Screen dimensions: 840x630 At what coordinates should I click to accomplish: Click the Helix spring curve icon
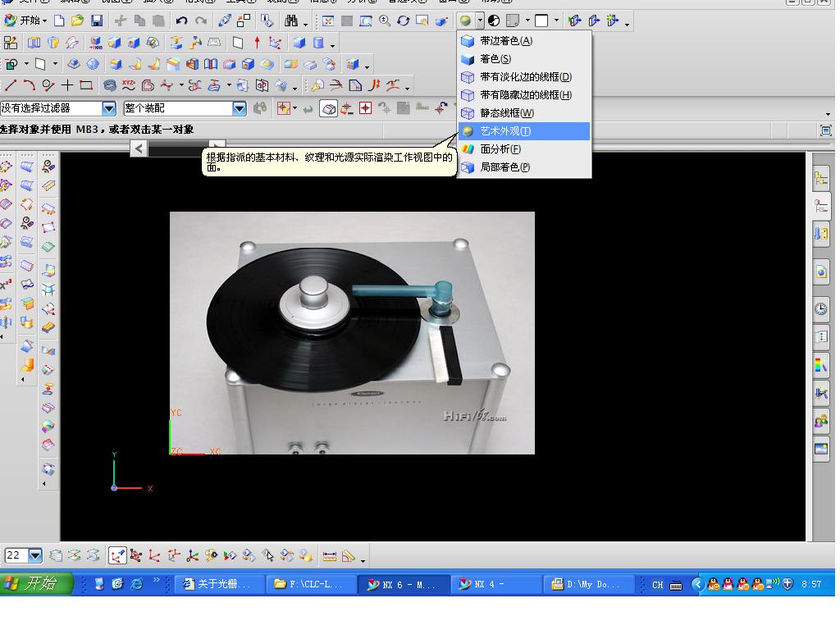click(110, 85)
